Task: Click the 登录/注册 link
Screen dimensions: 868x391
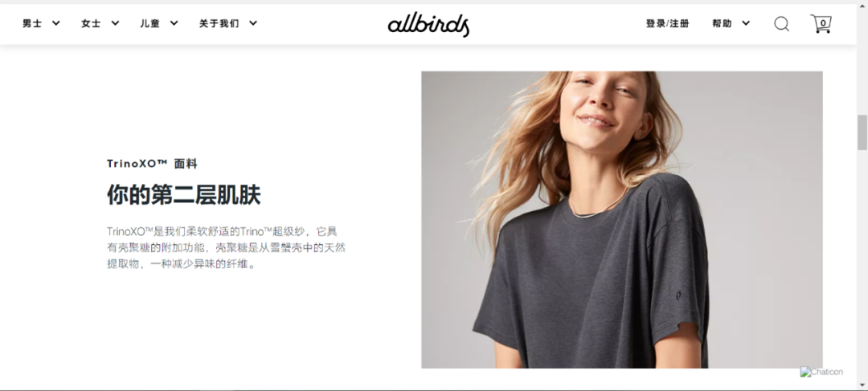Action: [668, 23]
